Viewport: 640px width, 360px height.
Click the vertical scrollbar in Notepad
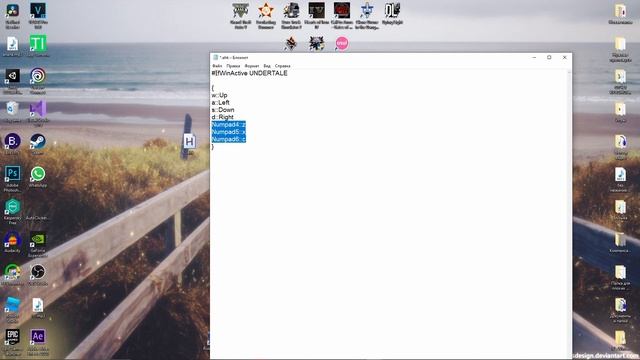(x=569, y=214)
